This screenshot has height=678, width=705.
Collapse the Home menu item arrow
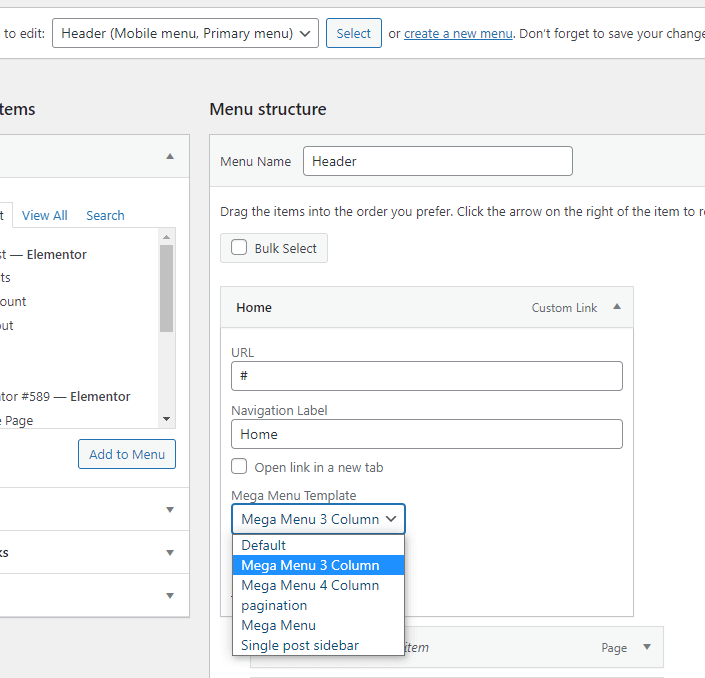tap(617, 307)
